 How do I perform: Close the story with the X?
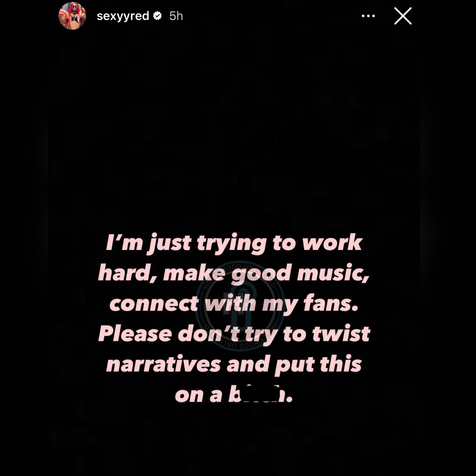pos(403,16)
